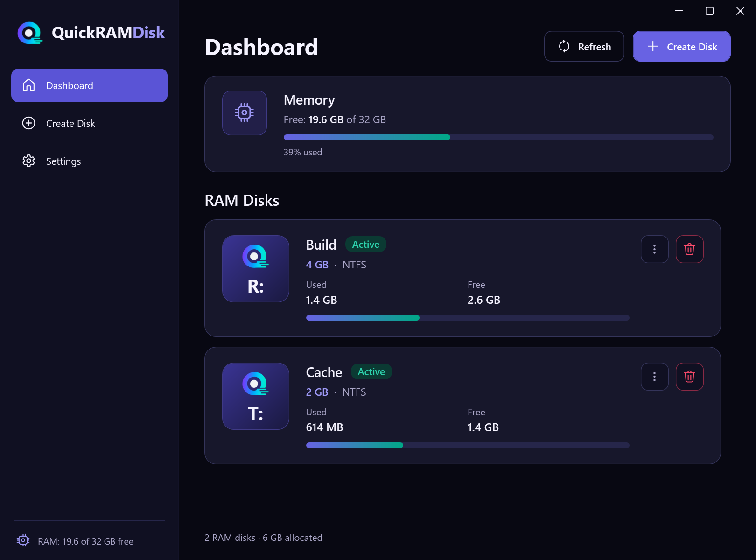
Task: Click the Build disk name
Action: click(x=321, y=245)
